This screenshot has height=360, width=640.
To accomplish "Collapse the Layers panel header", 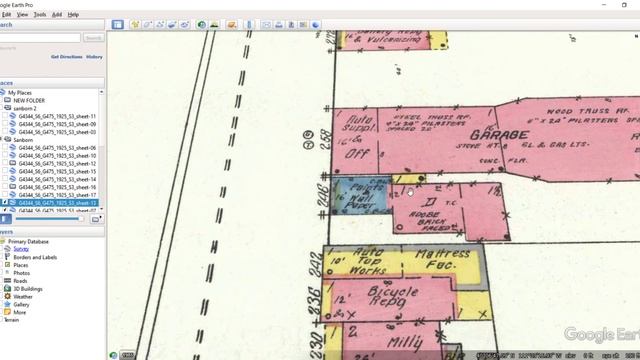I will (x=52, y=232).
